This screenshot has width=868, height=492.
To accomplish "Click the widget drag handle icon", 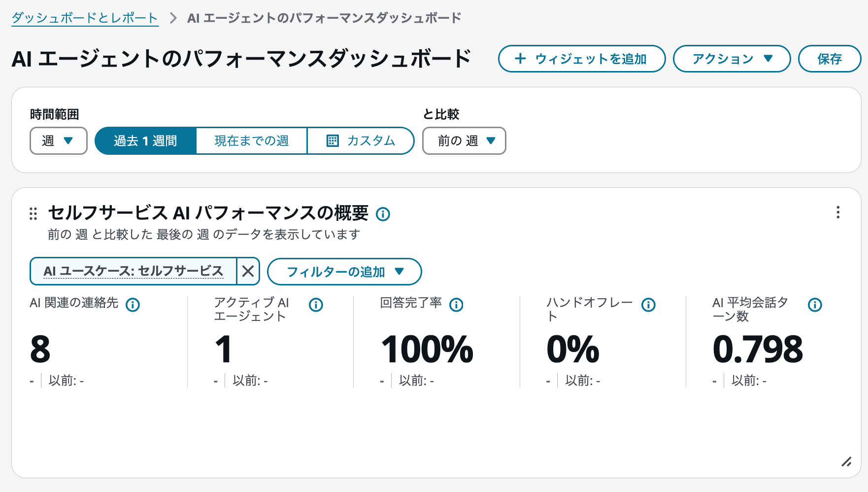I will click(34, 213).
